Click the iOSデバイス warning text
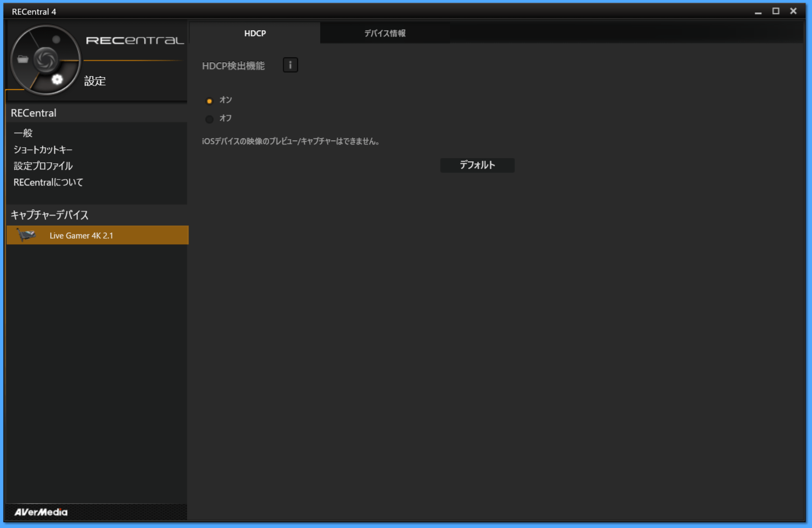This screenshot has width=812, height=528. (x=291, y=141)
